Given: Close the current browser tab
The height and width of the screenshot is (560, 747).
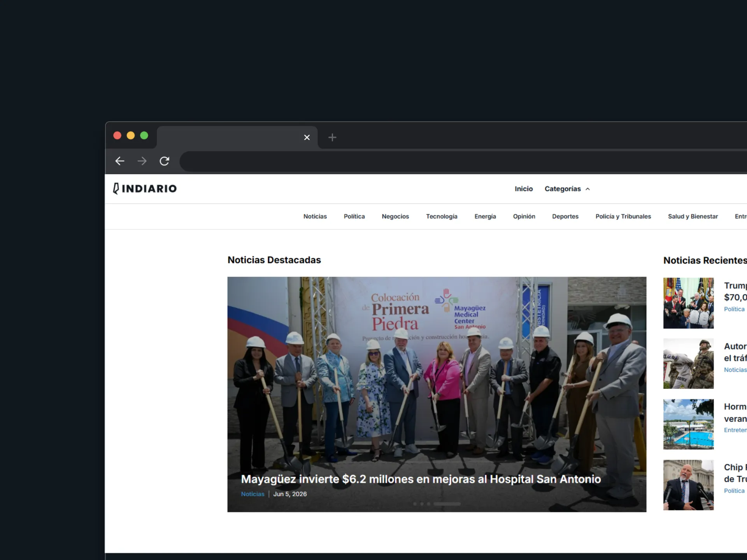Looking at the screenshot, I should pyautogui.click(x=307, y=137).
